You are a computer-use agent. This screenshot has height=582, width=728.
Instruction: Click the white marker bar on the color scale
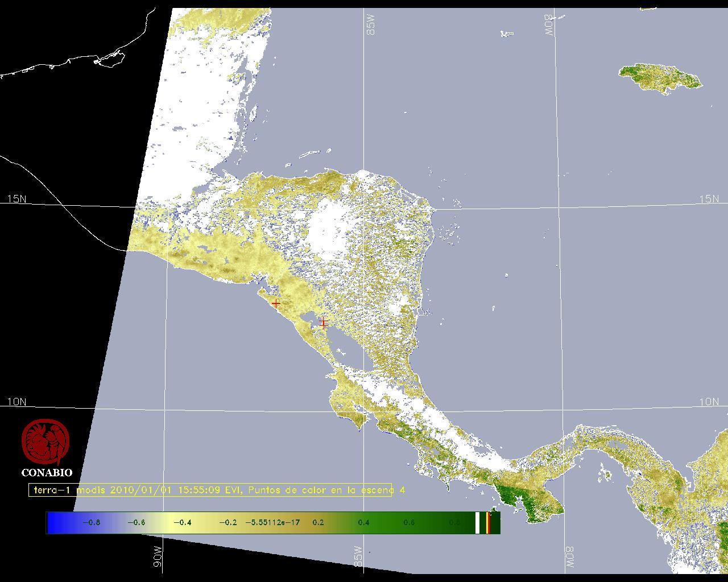(478, 522)
